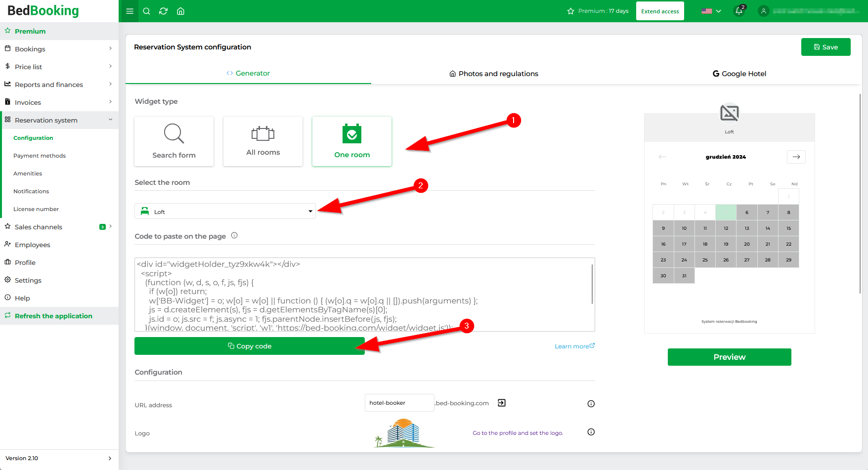Open the Loft room dropdown
868x470 pixels.
(x=225, y=212)
